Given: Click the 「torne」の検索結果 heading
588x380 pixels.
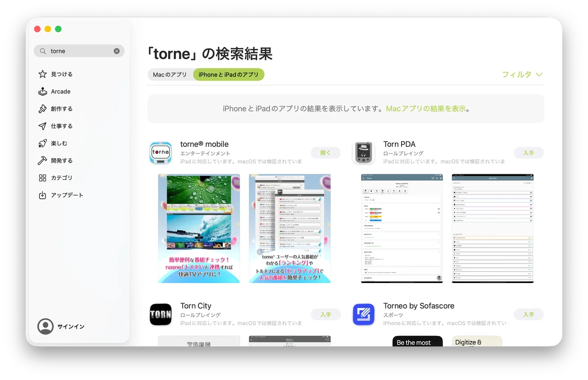Looking at the screenshot, I should click(210, 53).
